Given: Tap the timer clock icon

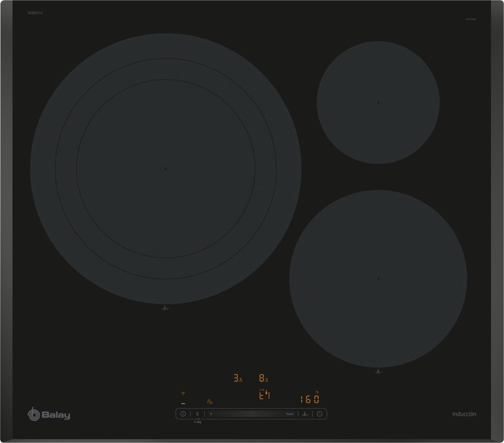Looking at the screenshot, I should click(319, 414).
